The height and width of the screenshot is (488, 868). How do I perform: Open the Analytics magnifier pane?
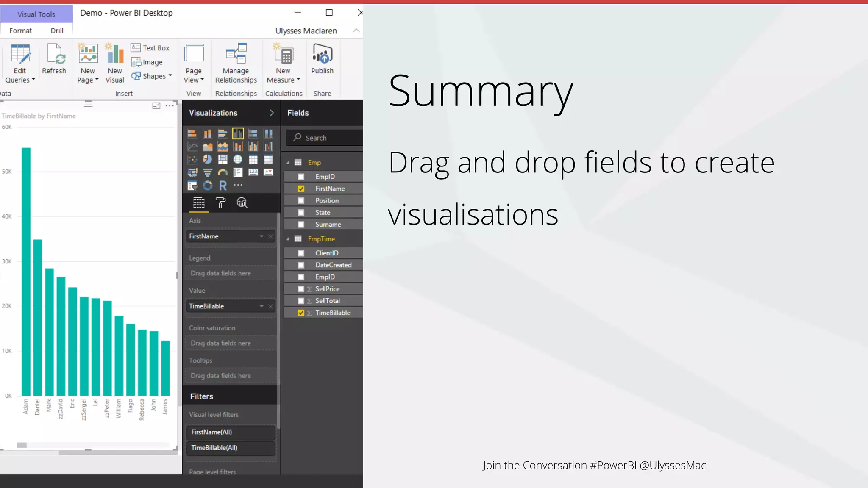click(242, 203)
